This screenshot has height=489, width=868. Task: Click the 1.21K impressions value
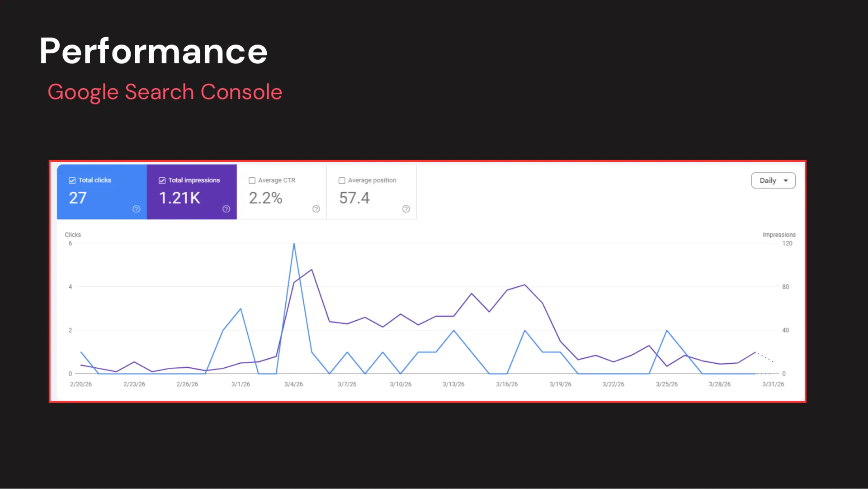[179, 198]
